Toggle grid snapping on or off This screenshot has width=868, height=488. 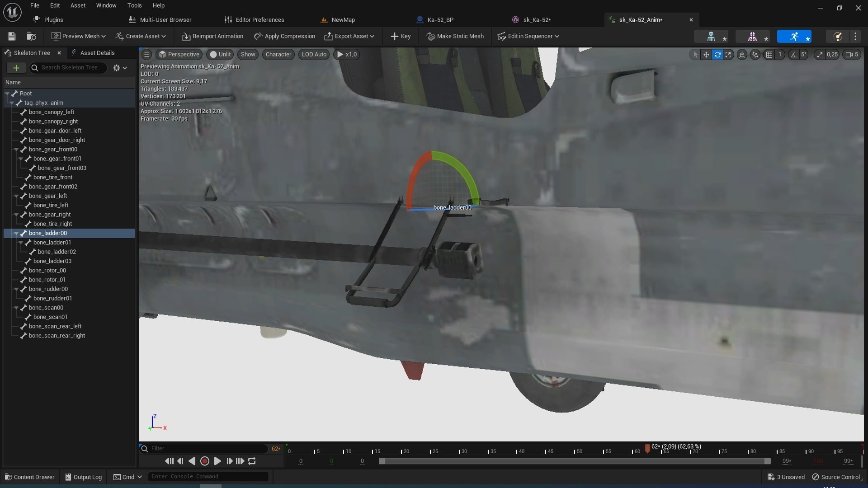769,54
